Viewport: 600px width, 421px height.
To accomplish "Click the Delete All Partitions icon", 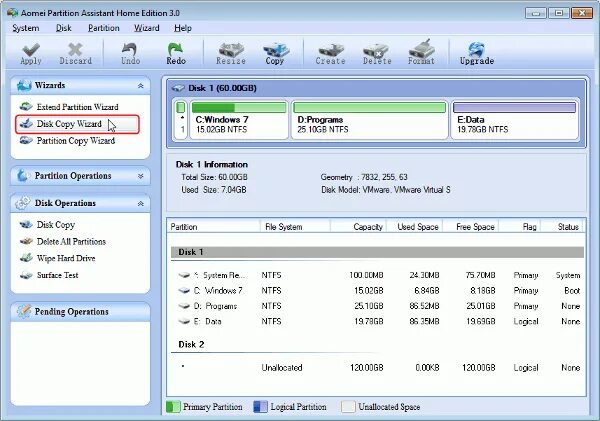I will 26,241.
